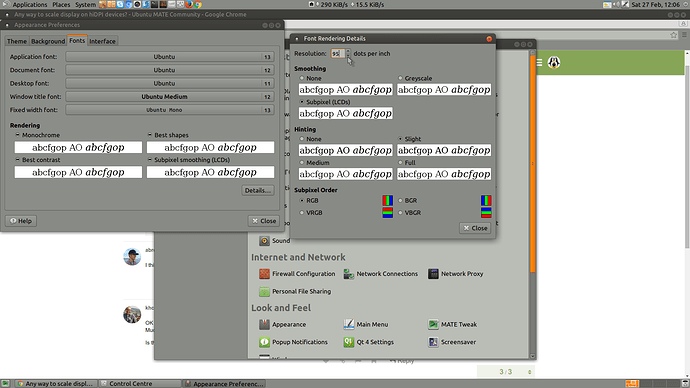
Task: Open Fixed width font chooser
Action: [x=170, y=110]
